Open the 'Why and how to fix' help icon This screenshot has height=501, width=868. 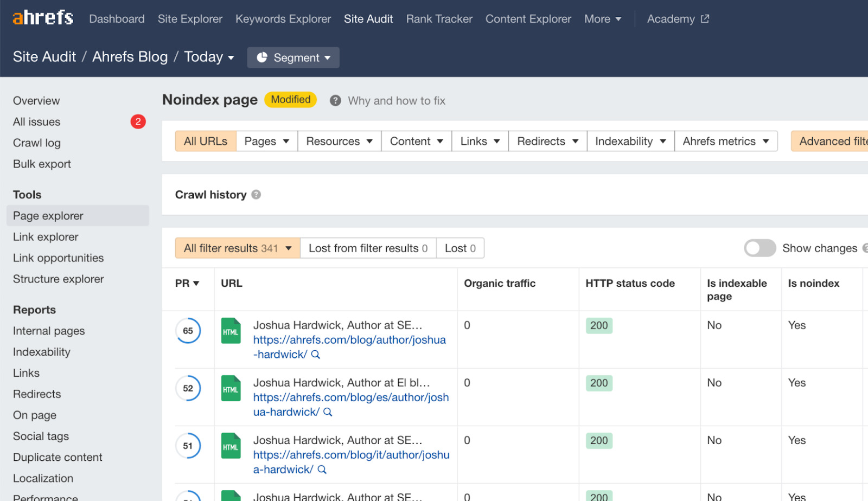pos(335,100)
